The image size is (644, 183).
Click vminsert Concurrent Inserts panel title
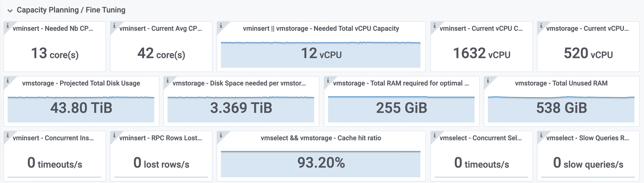click(x=53, y=138)
